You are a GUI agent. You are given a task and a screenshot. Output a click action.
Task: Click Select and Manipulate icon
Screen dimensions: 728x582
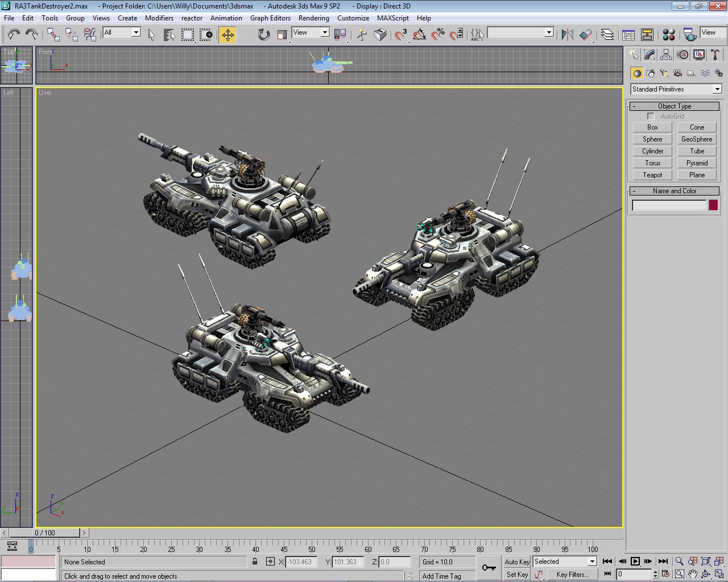click(362, 35)
